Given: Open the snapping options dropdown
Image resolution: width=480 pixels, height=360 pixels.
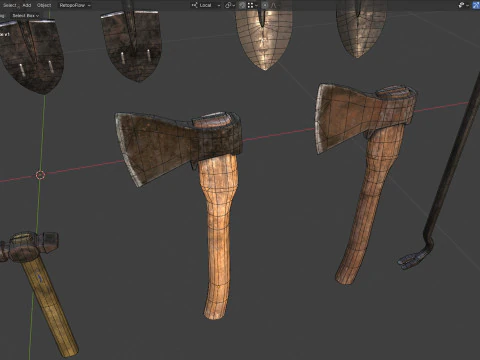Looking at the screenshot, I should [x=252, y=5].
